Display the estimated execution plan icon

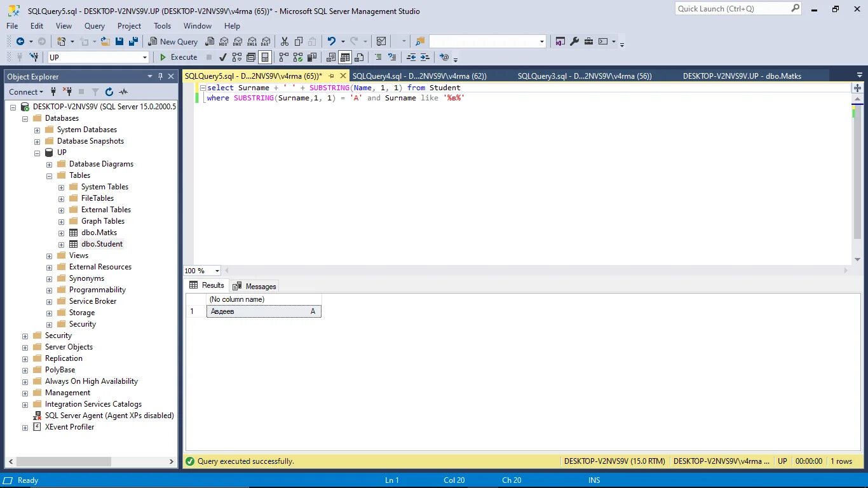click(x=237, y=57)
